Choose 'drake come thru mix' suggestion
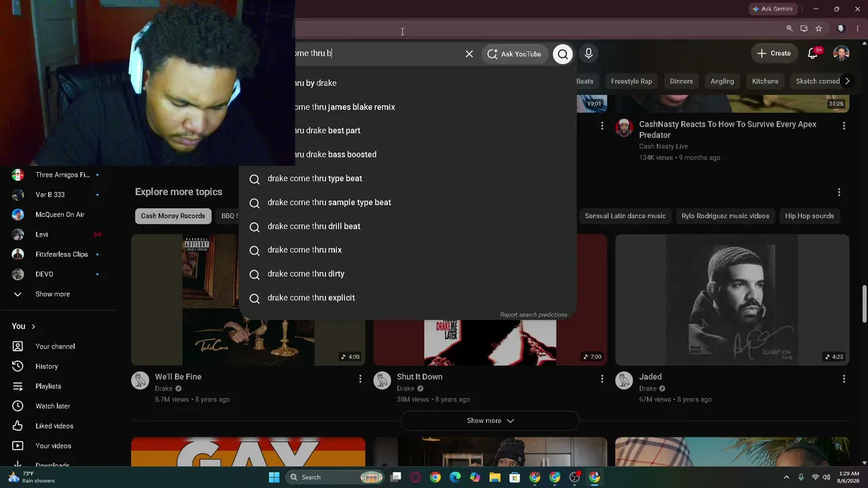The width and height of the screenshot is (868, 488). pyautogui.click(x=408, y=250)
